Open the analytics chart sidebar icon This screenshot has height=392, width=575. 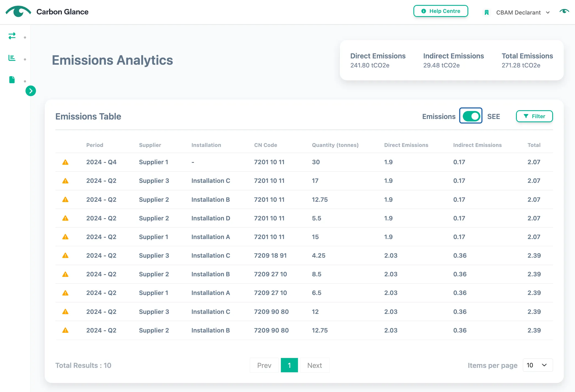click(x=12, y=58)
